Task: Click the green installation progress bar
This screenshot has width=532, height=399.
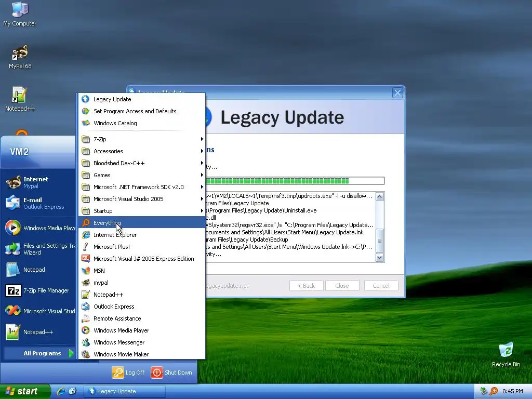Action: point(295,181)
